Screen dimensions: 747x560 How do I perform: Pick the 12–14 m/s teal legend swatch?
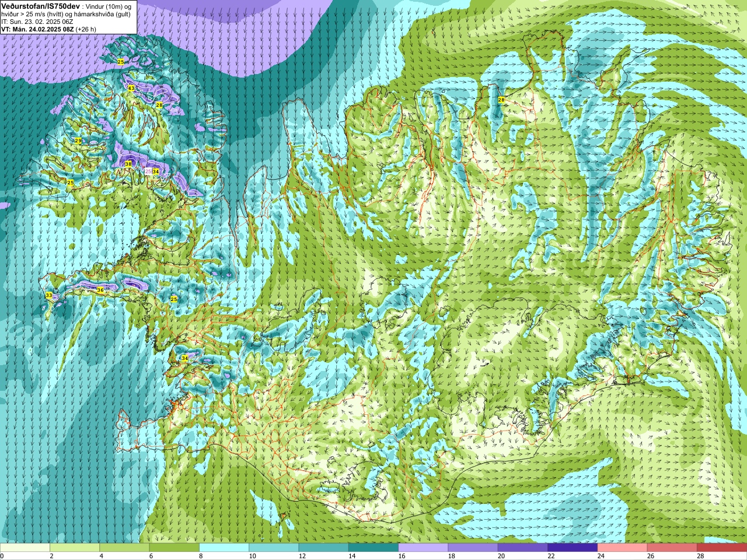323,548
